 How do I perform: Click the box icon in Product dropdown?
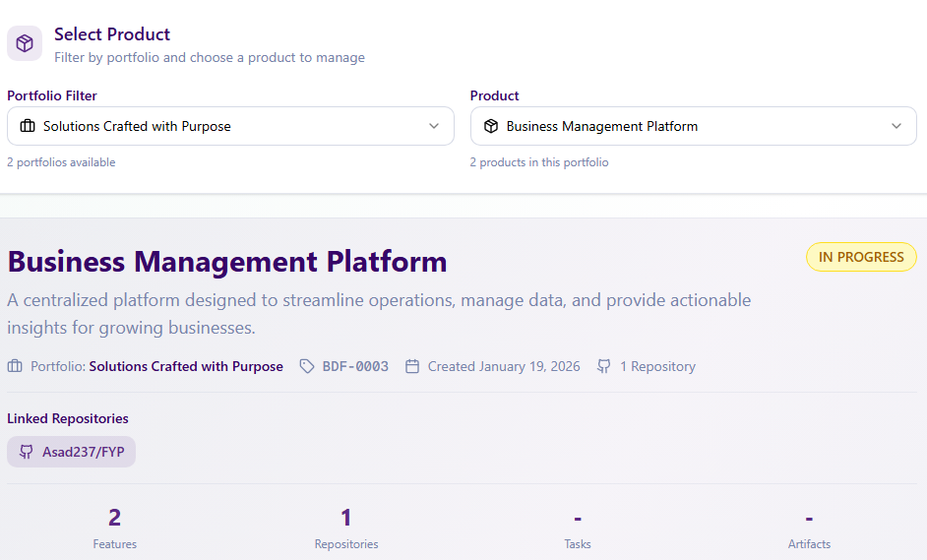[491, 126]
